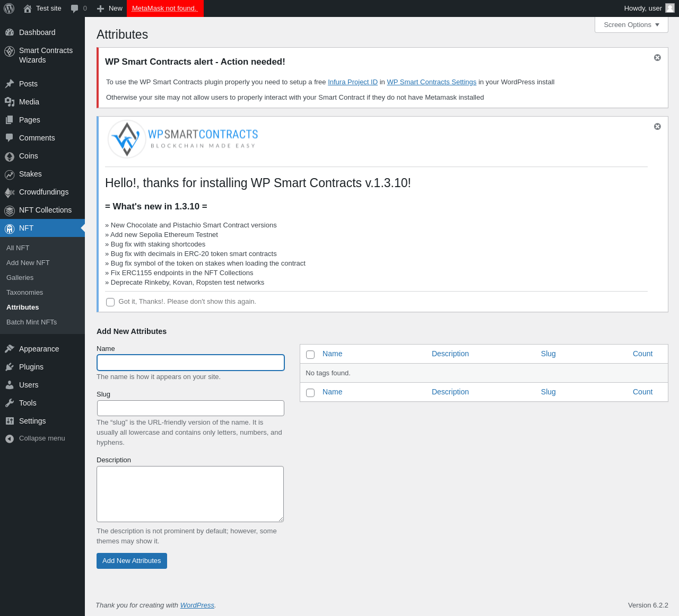679x616 pixels.
Task: Dismiss the WP Smart Contracts welcome notice
Action: [657, 126]
